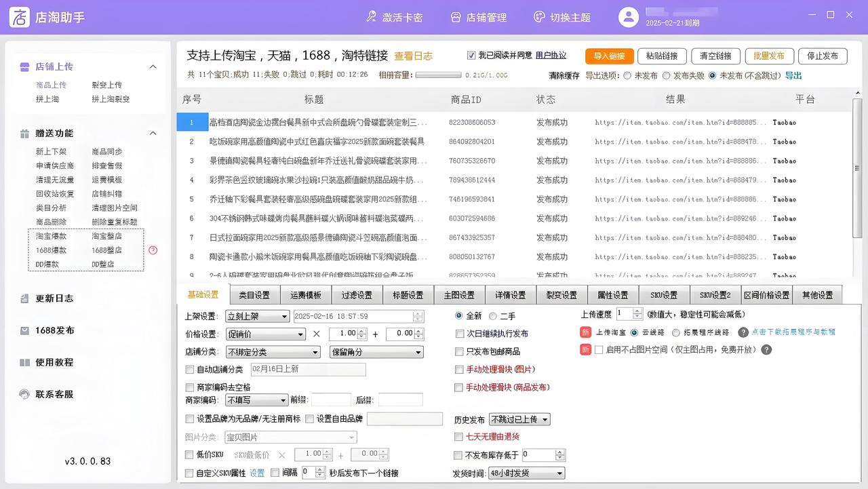Click the 前缀 input field
The height and width of the screenshot is (489, 868).
point(331,400)
